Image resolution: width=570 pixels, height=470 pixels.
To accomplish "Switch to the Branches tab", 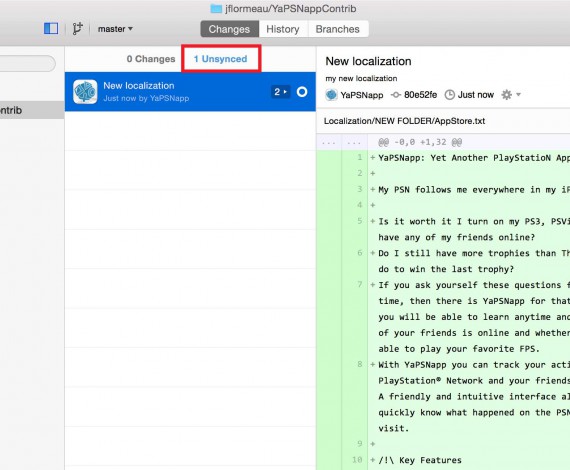I will pyautogui.click(x=338, y=29).
